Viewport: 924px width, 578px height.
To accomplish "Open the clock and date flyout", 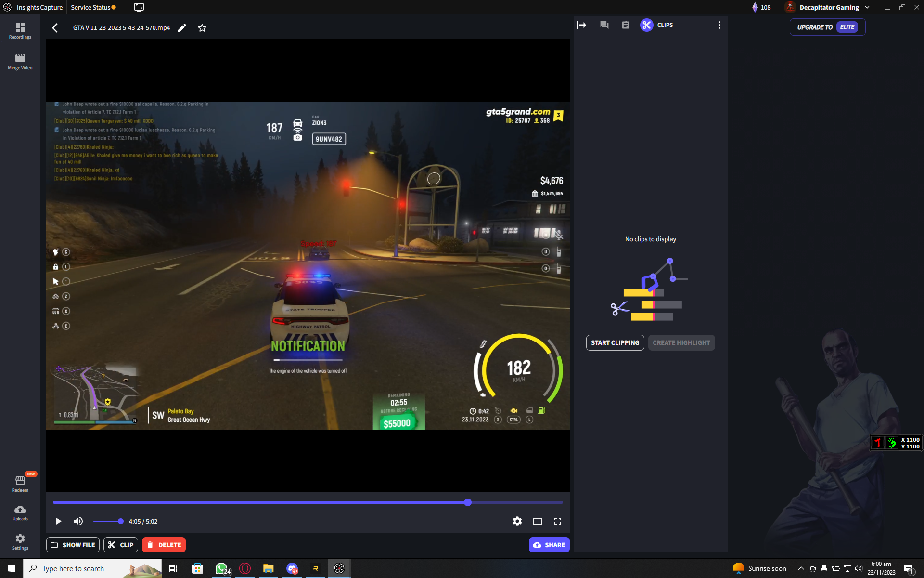I will pos(881,568).
